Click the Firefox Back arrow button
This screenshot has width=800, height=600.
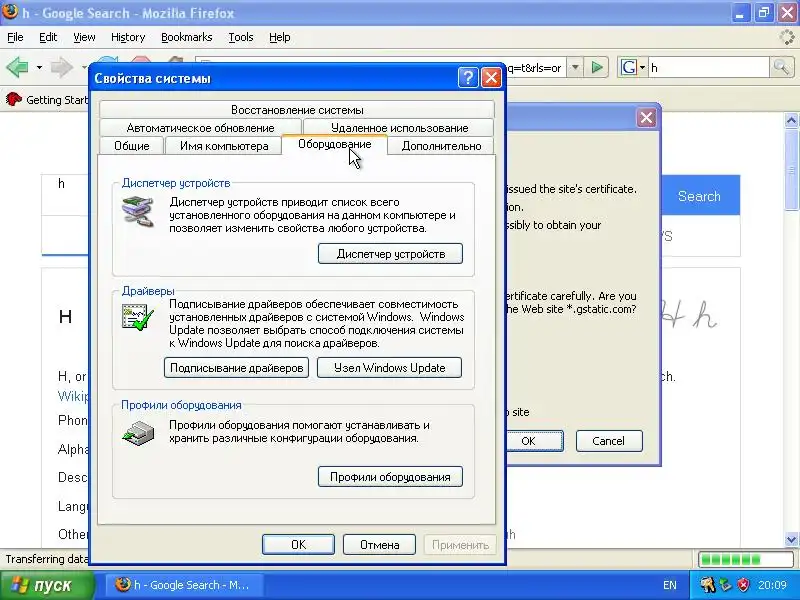coord(17,67)
